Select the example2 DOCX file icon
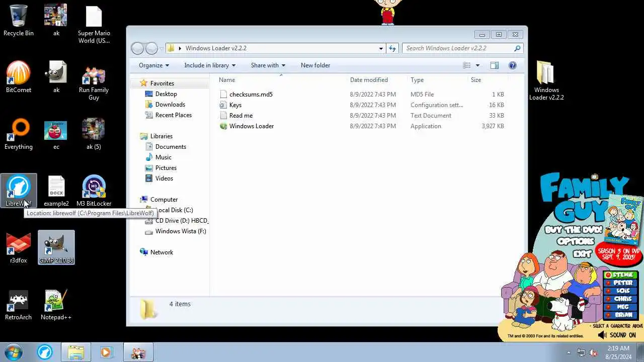The height and width of the screenshot is (362, 644). pyautogui.click(x=56, y=191)
